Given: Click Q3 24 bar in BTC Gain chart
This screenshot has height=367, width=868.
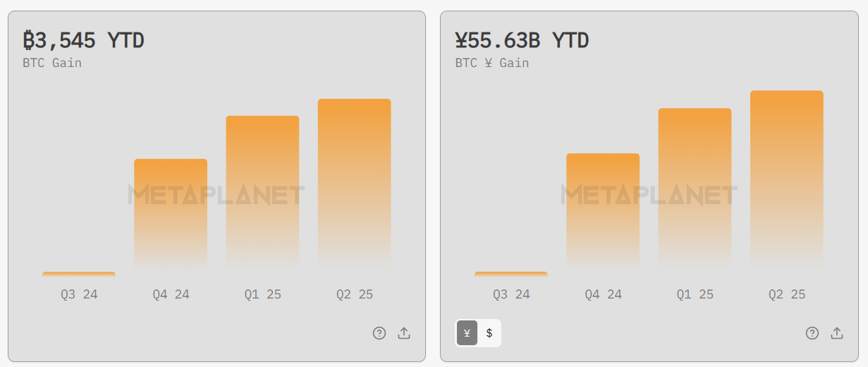Looking at the screenshot, I should [x=78, y=274].
